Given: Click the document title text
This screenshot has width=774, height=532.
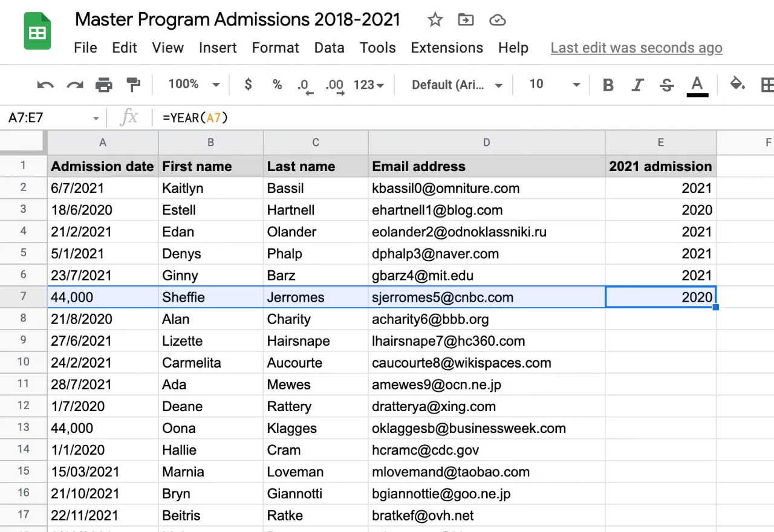Looking at the screenshot, I should coord(238,19).
